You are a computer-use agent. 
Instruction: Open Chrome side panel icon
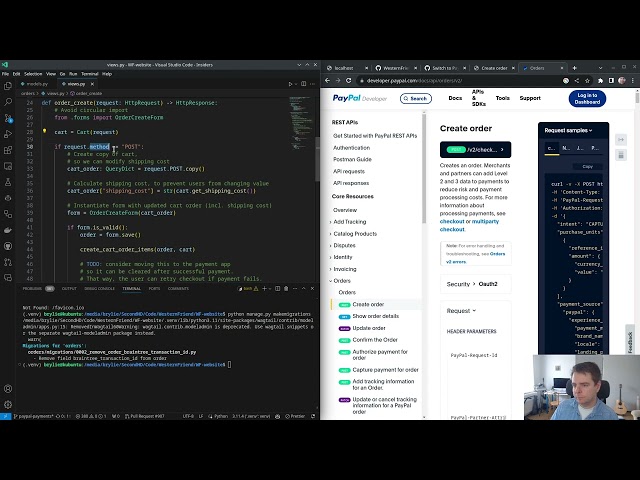pyautogui.click(x=611, y=81)
